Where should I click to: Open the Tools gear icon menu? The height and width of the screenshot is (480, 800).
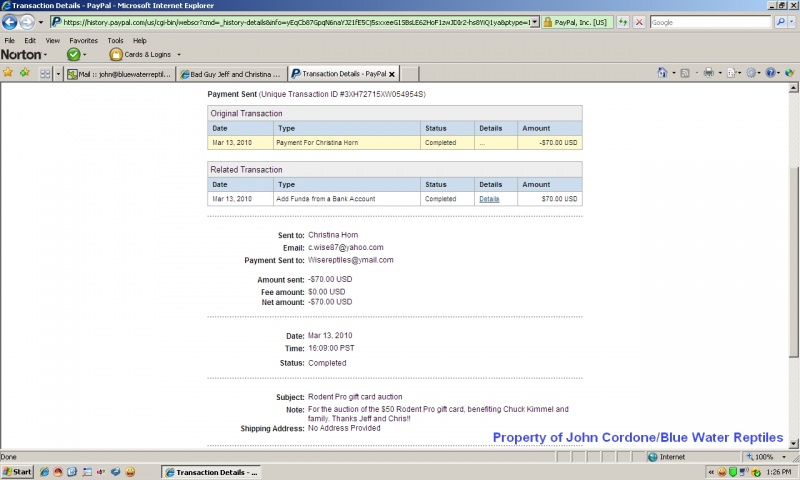tap(751, 73)
